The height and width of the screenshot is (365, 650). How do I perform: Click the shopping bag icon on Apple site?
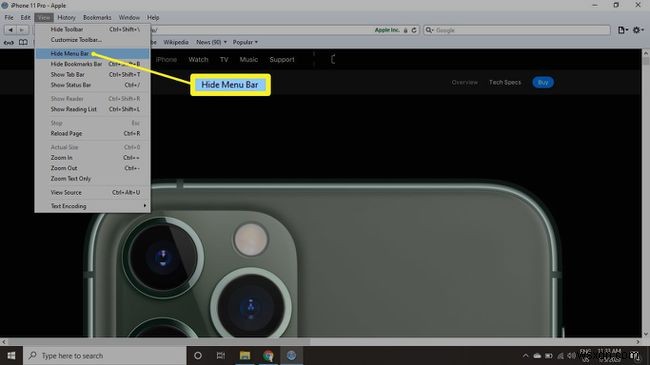pyautogui.click(x=333, y=59)
